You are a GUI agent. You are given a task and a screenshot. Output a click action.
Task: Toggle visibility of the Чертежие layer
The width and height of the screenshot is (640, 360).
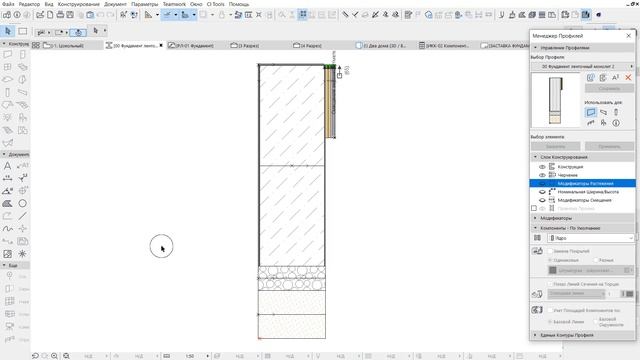pyautogui.click(x=542, y=175)
